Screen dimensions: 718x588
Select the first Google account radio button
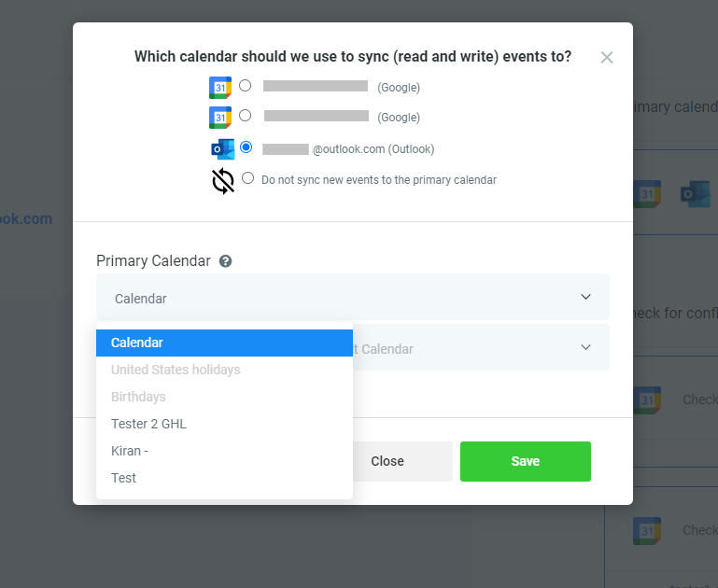[245, 86]
